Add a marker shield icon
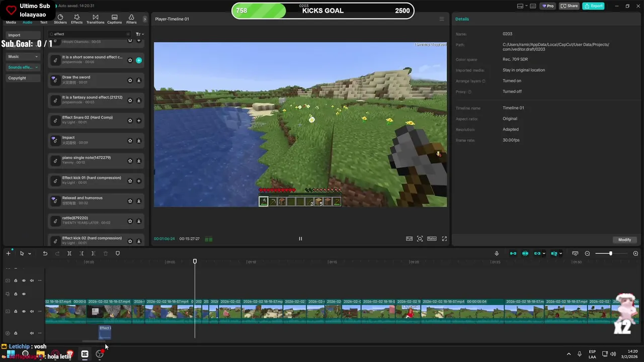The height and width of the screenshot is (362, 644). point(118,253)
